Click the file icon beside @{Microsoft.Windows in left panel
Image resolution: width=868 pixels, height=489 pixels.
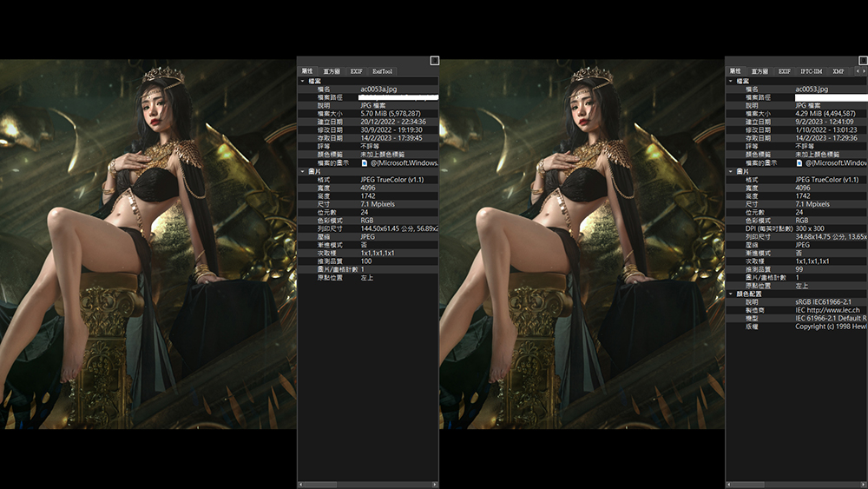pos(365,162)
